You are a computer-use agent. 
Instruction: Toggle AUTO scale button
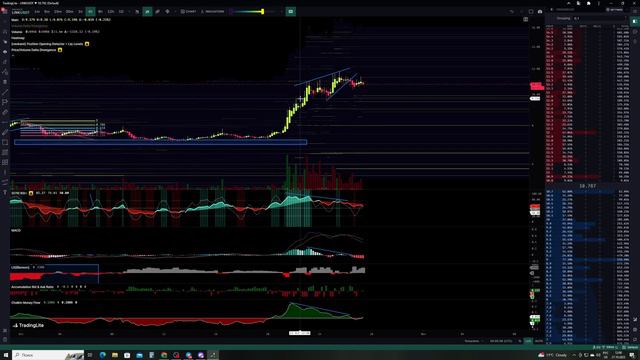pyautogui.click(x=539, y=341)
